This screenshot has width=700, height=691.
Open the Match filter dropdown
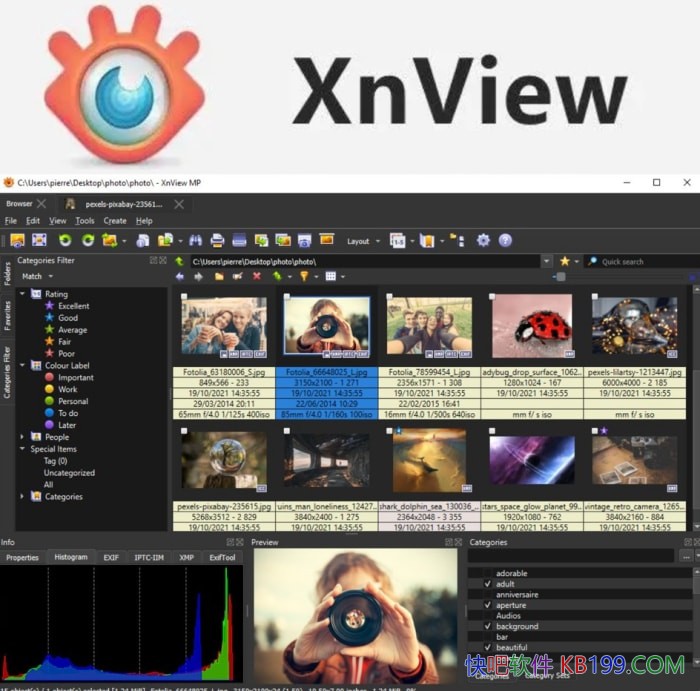37,277
